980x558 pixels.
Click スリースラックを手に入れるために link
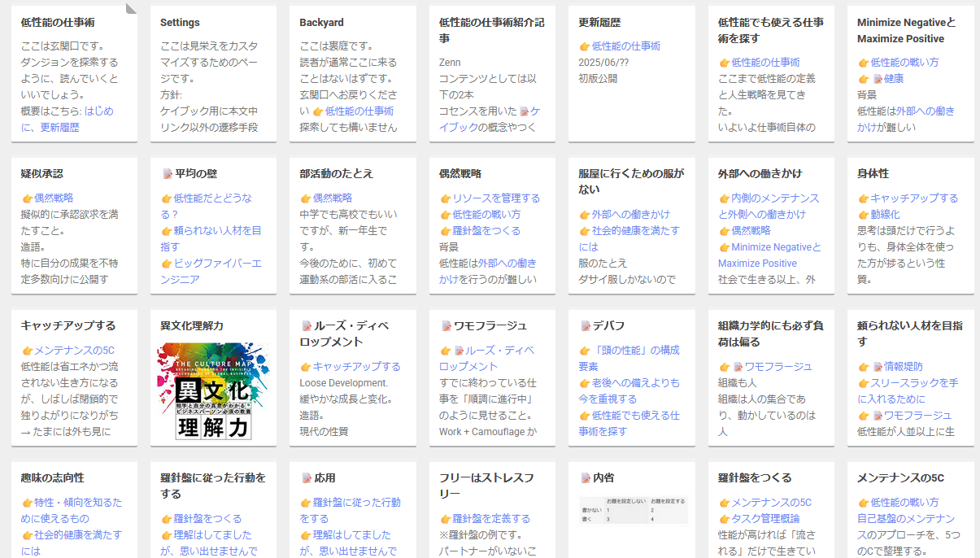pyautogui.click(x=908, y=390)
